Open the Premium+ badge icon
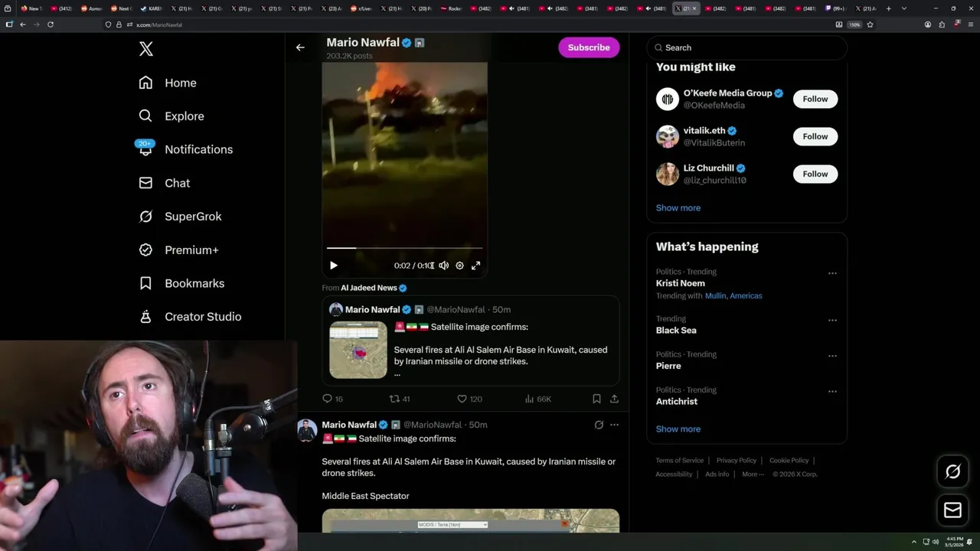 click(145, 249)
